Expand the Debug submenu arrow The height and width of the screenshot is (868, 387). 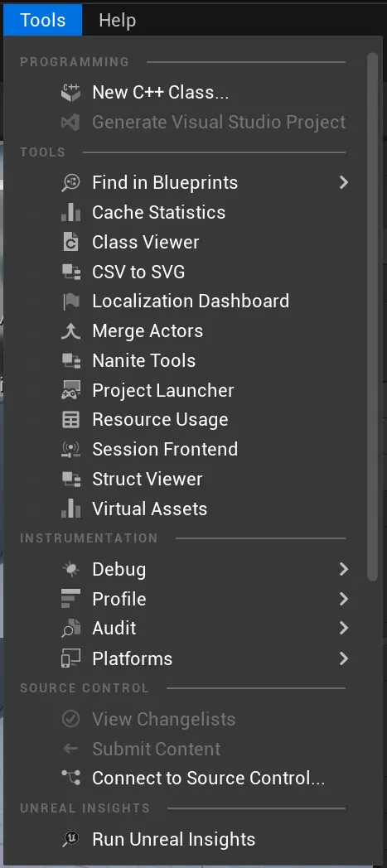[344, 570]
